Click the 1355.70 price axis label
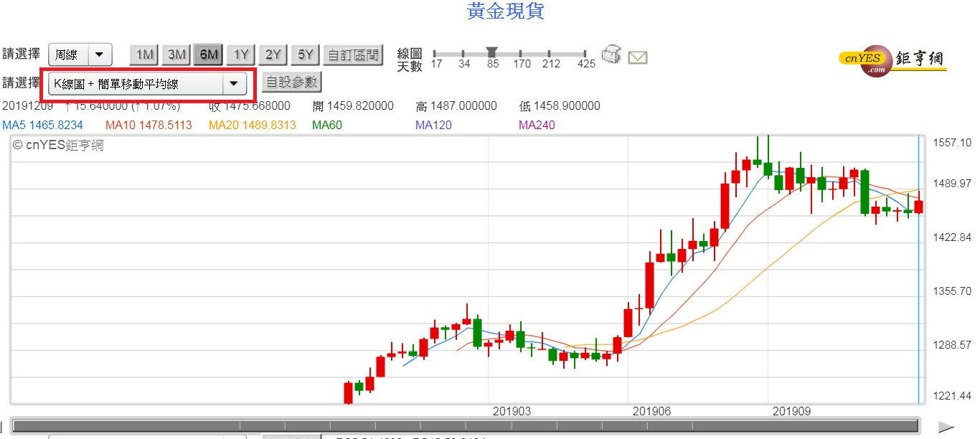The image size is (980, 439). pyautogui.click(x=952, y=291)
